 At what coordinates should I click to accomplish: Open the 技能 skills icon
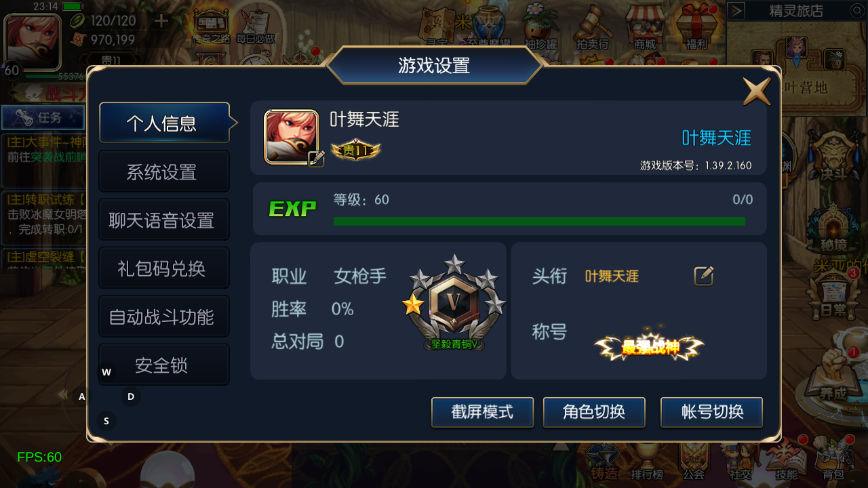click(x=786, y=461)
